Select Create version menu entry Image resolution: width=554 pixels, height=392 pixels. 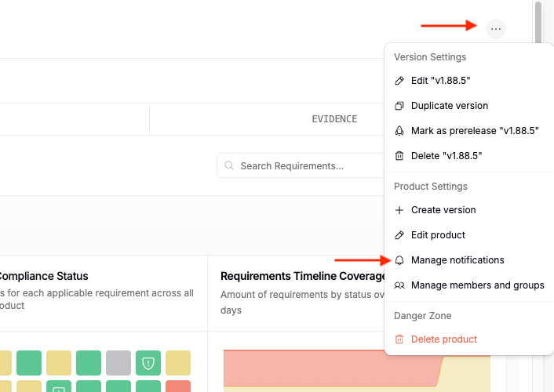[x=468, y=210]
